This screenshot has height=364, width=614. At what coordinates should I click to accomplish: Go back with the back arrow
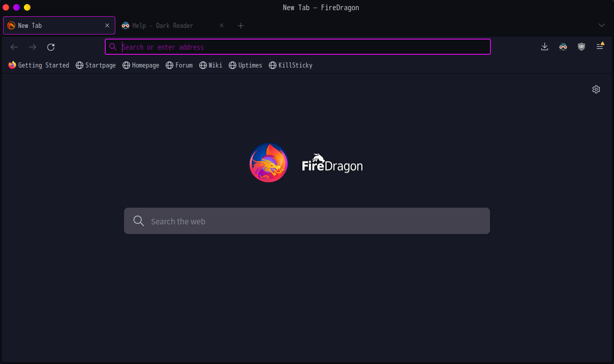(14, 47)
